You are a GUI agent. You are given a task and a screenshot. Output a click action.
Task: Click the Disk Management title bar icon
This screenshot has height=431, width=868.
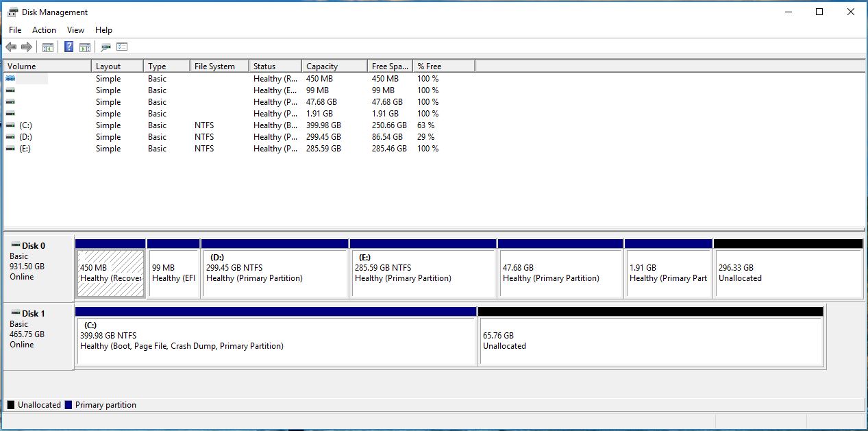12,12
